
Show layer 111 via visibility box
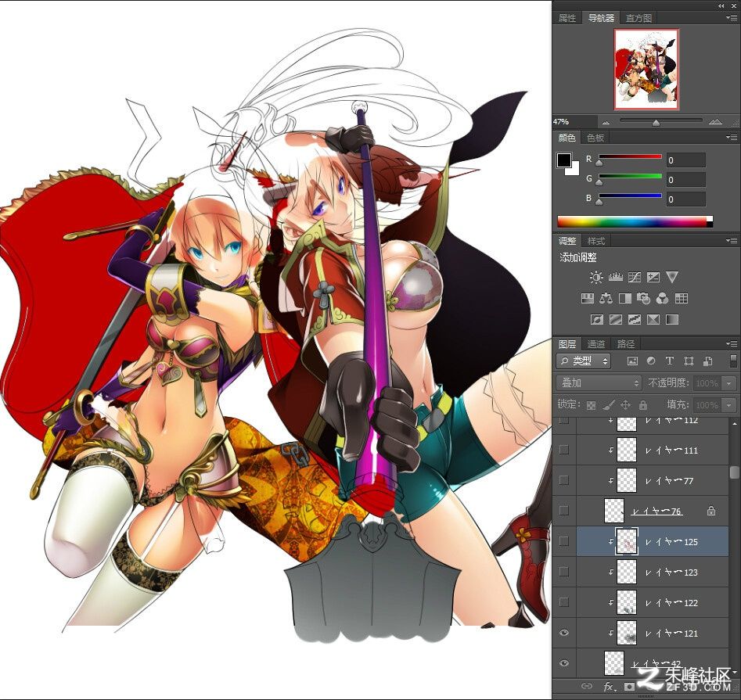tap(564, 450)
